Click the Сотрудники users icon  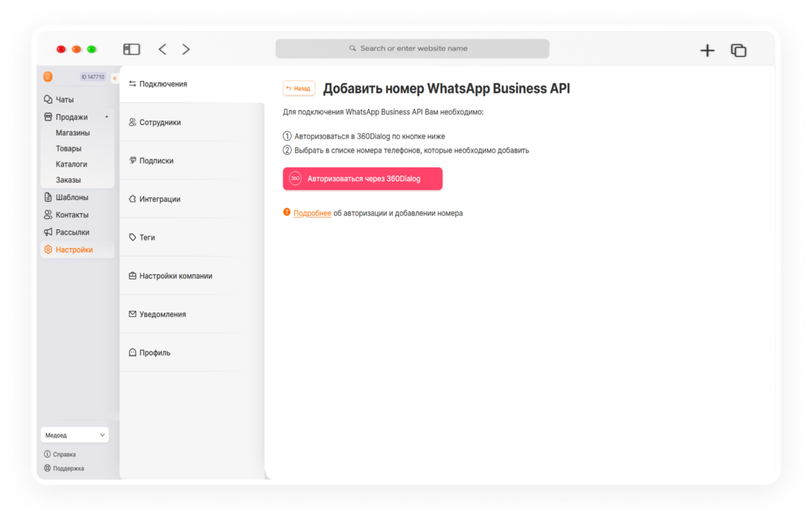pos(133,123)
